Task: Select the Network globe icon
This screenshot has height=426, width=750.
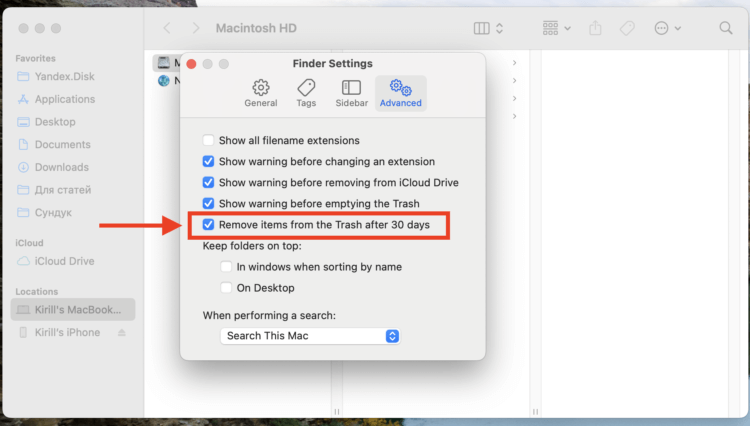Action: [x=164, y=80]
